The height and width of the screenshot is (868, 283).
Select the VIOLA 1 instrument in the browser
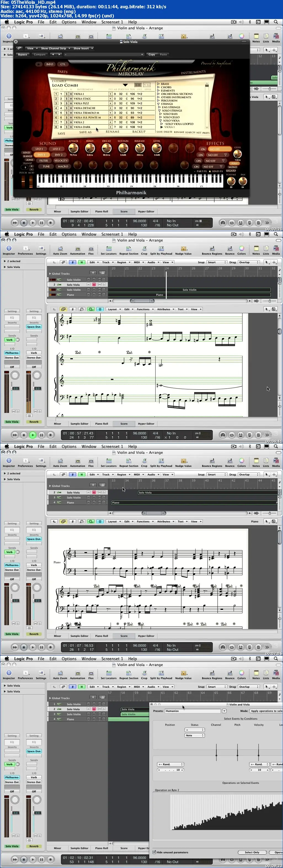point(169,127)
